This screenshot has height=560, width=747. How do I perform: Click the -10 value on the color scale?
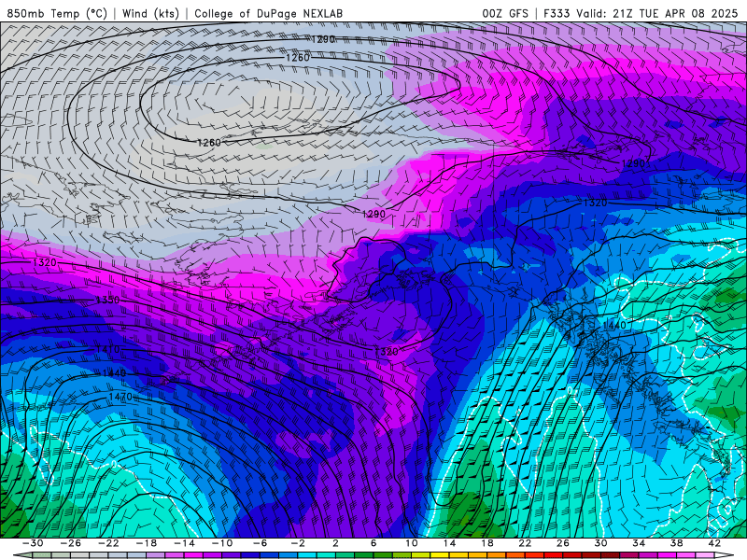[x=221, y=543]
